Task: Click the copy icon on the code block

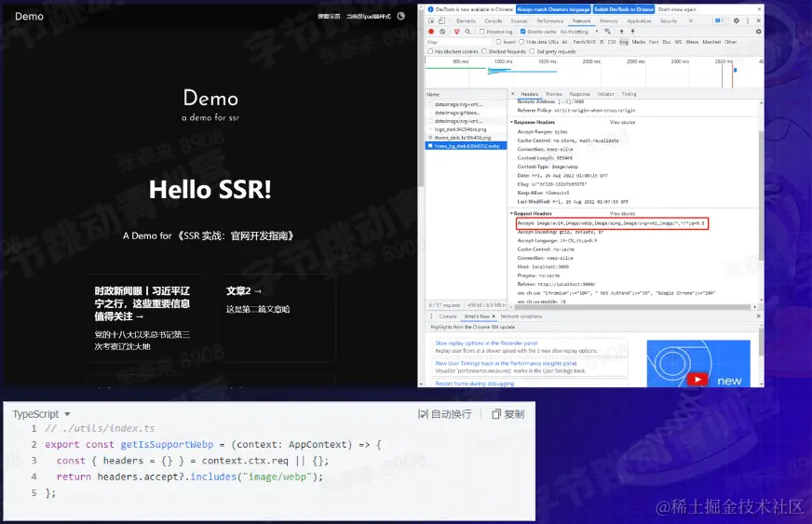Action: coord(496,414)
